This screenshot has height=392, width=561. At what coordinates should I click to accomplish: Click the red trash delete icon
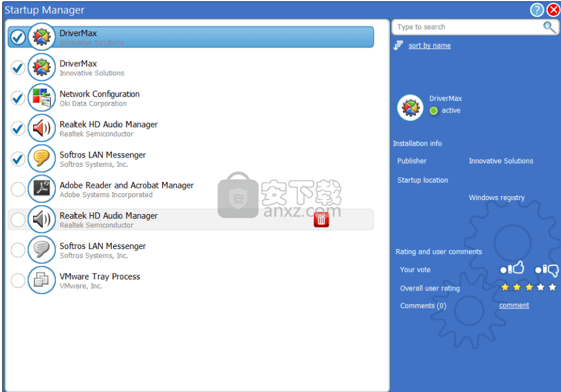point(321,219)
